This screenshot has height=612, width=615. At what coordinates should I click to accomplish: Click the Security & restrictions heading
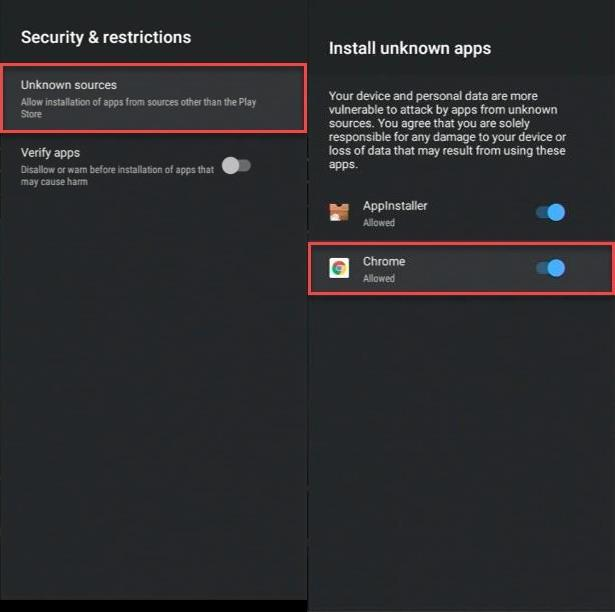106,38
